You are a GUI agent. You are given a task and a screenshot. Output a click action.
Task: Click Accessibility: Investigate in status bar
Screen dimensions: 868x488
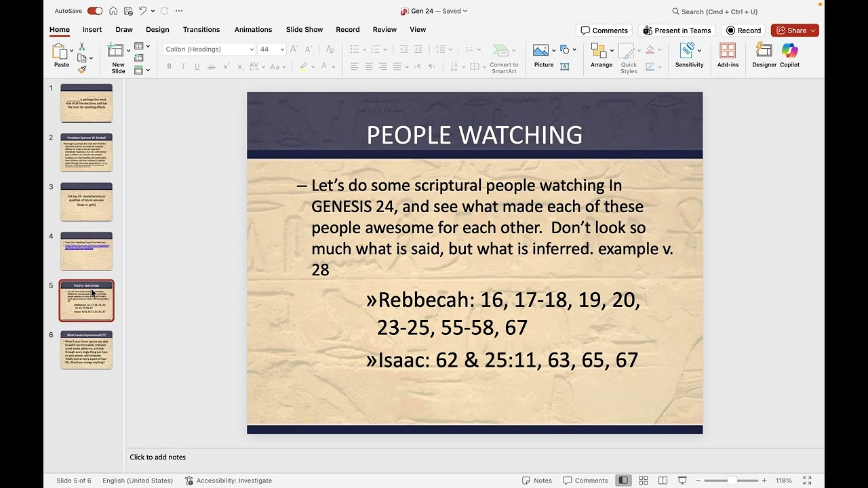tap(229, 481)
